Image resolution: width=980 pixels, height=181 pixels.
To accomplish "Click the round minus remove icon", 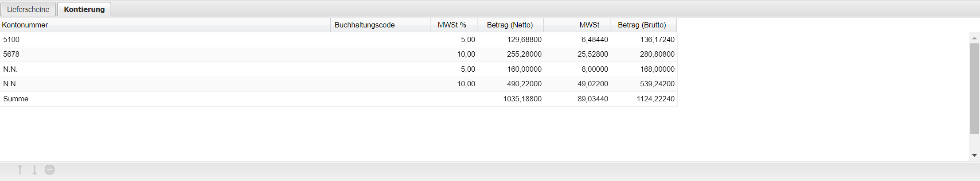I will click(x=50, y=170).
